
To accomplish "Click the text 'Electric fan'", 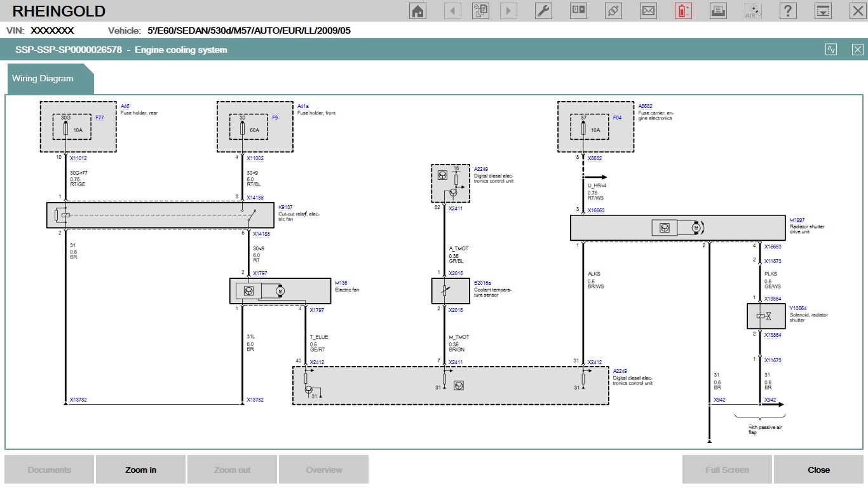I will 347,290.
